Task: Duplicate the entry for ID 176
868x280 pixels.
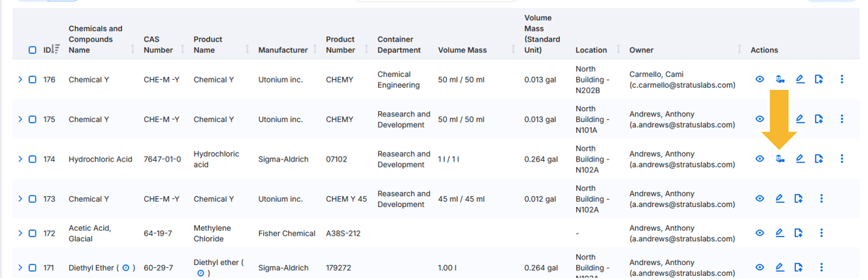Action: coord(819,80)
